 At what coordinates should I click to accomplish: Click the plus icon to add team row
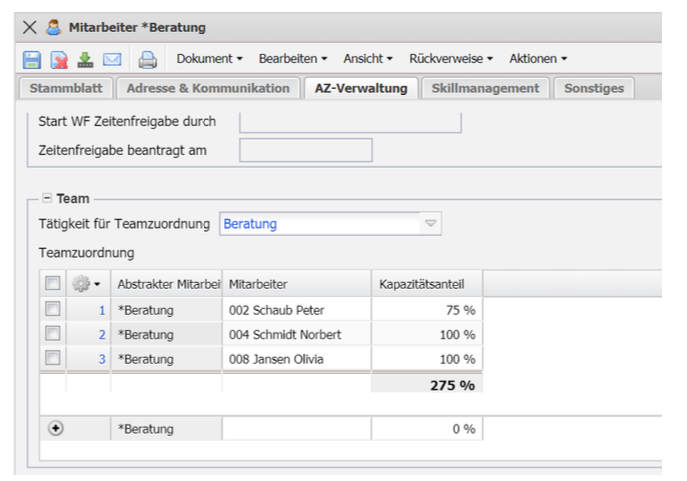[x=55, y=428]
